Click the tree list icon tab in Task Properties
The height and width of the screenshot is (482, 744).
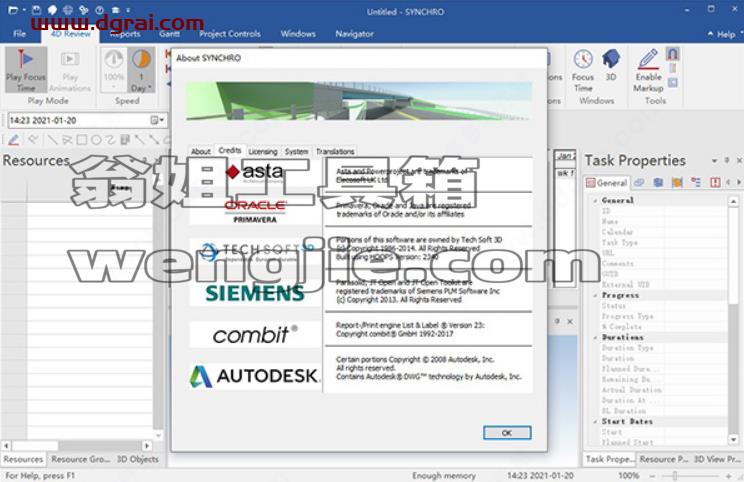pos(696,183)
